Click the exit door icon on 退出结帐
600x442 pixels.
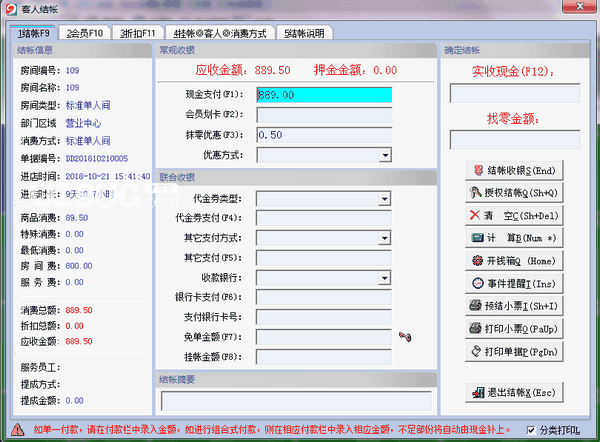(x=478, y=392)
